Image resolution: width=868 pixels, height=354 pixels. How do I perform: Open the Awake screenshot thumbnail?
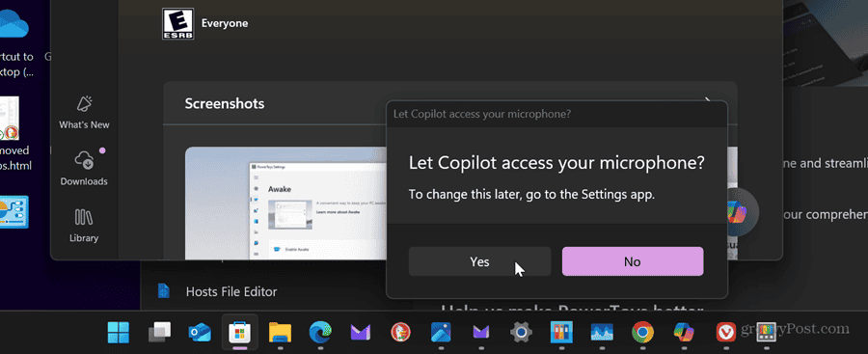pyautogui.click(x=285, y=204)
